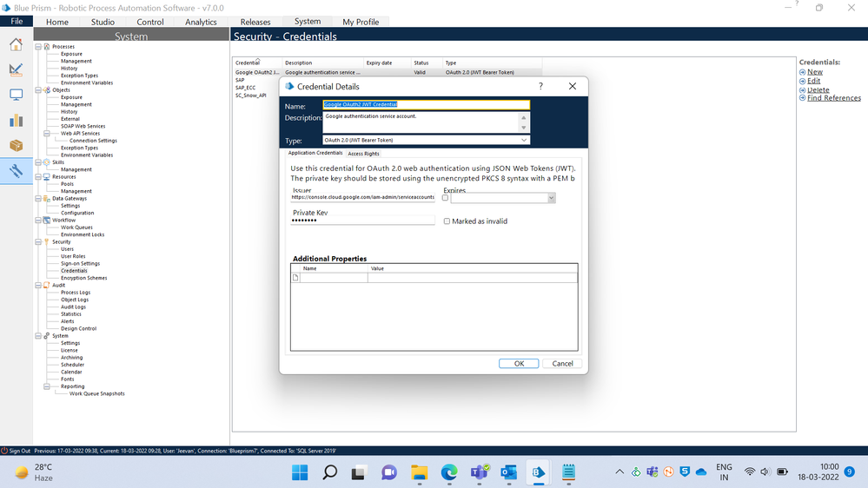
Task: Switch to the My Profile tab
Action: (x=361, y=22)
